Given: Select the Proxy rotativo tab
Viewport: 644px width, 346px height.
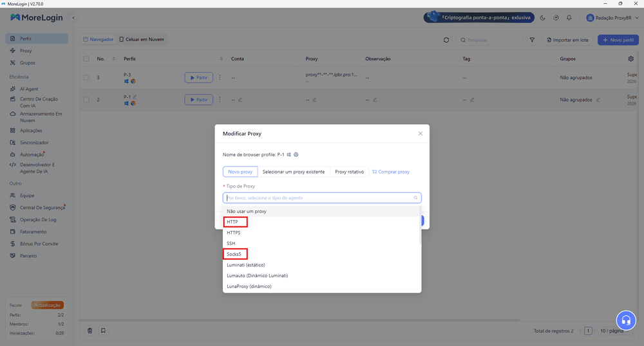Looking at the screenshot, I should [349, 172].
